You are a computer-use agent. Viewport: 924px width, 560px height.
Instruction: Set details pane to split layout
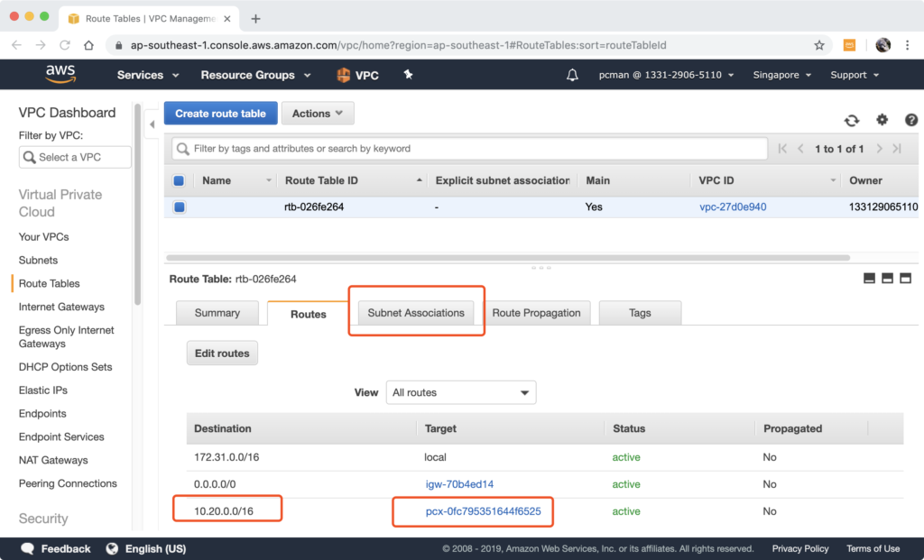888,279
